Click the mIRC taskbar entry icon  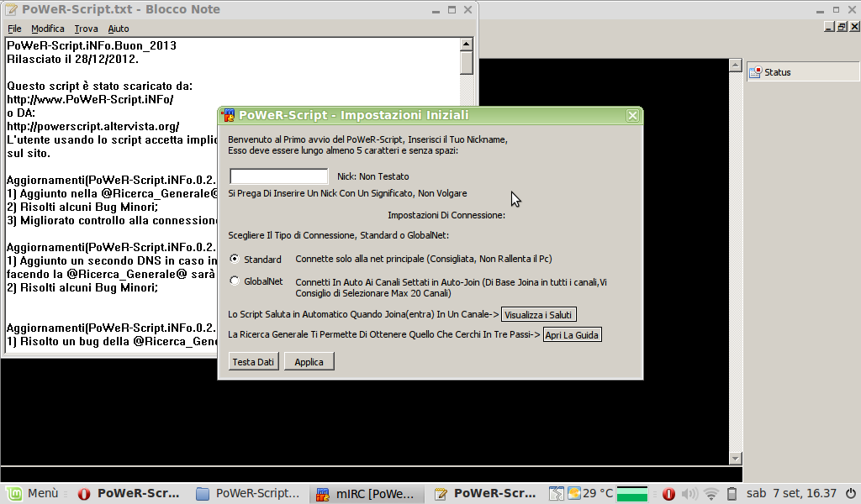323,494
